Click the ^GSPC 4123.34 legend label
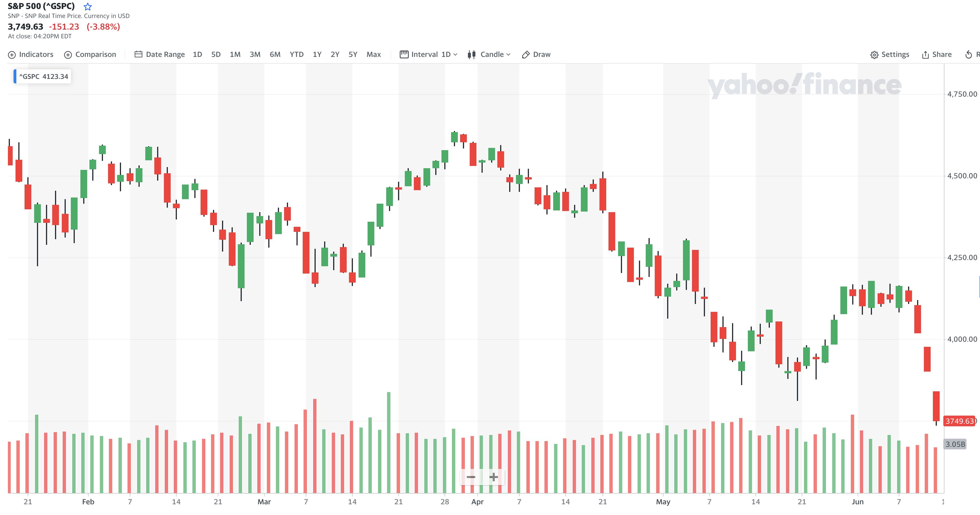The height and width of the screenshot is (515, 980). point(43,76)
